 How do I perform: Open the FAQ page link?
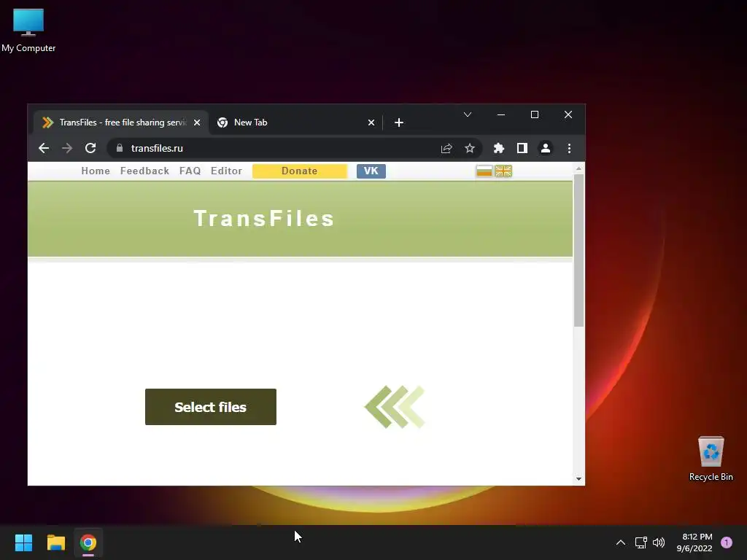coord(190,171)
